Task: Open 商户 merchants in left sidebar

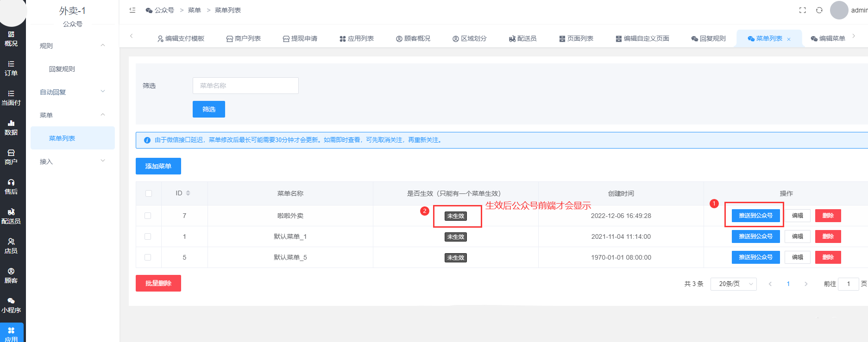Action: (x=11, y=157)
